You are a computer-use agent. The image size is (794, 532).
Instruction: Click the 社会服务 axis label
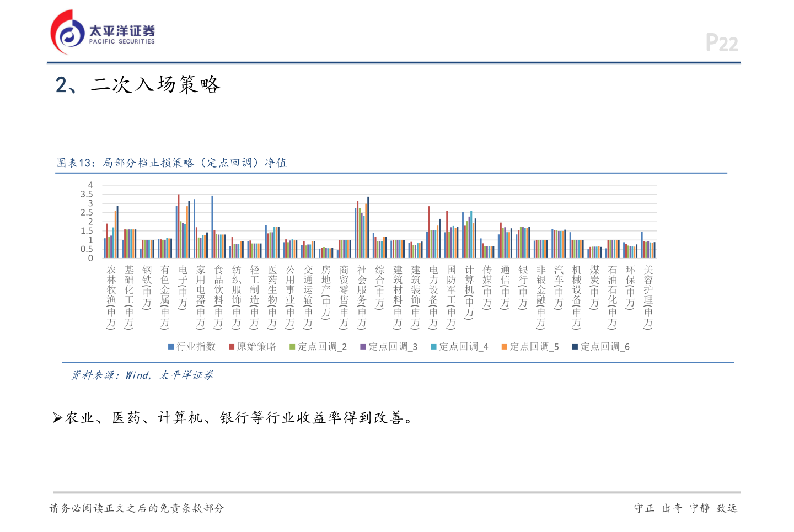pos(362,297)
